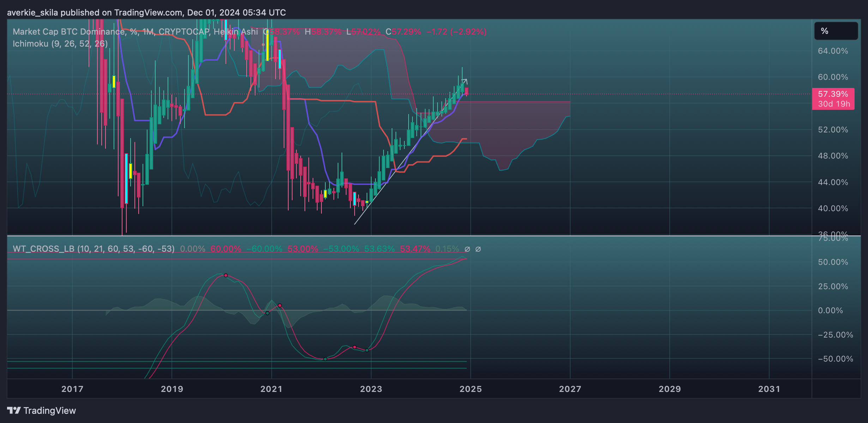The image size is (868, 423).
Task: Click the second ∅ symbol in oscillator legend
Action: [x=478, y=249]
